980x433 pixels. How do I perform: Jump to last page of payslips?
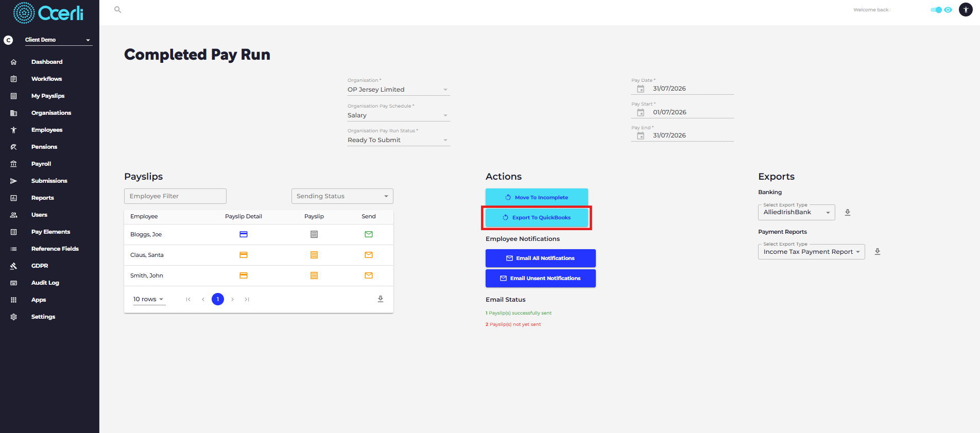[x=247, y=299]
